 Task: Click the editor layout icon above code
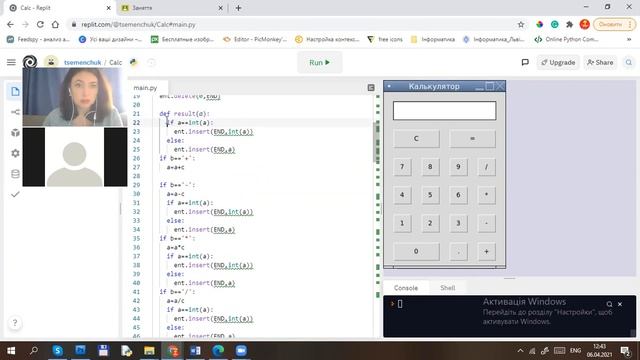[x=371, y=87]
